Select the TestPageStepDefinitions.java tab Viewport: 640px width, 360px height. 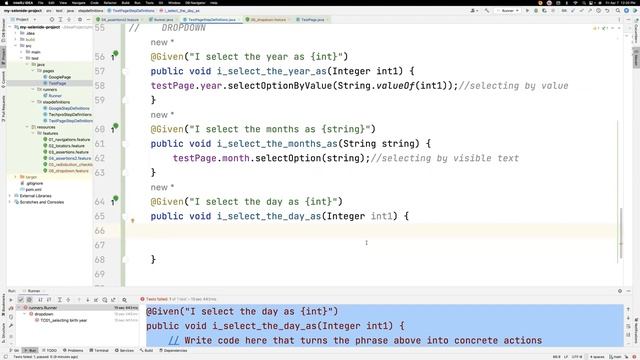pyautogui.click(x=211, y=20)
